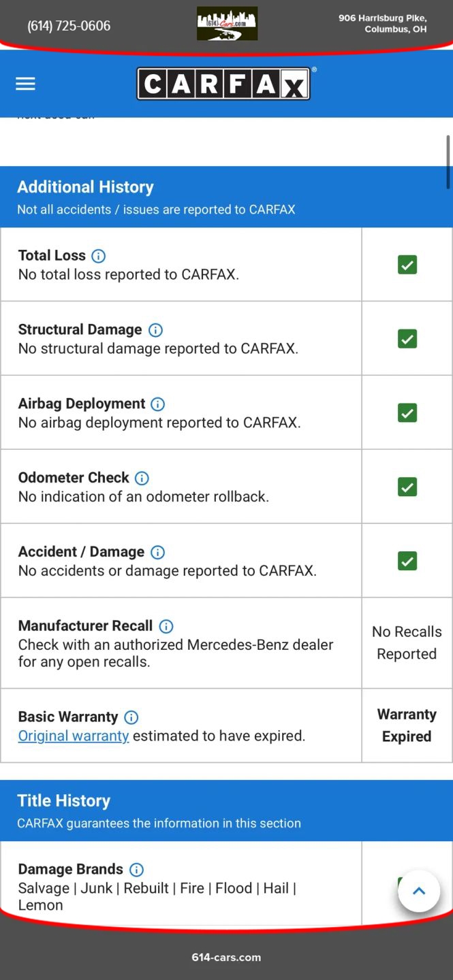Open the hamburger navigation menu
Viewport: 453px width, 980px height.
(x=25, y=84)
